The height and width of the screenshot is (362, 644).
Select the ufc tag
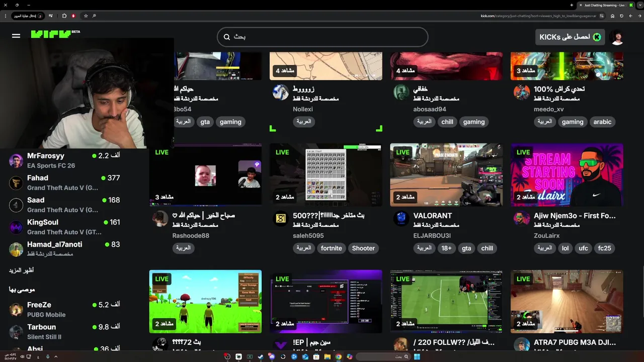583,248
